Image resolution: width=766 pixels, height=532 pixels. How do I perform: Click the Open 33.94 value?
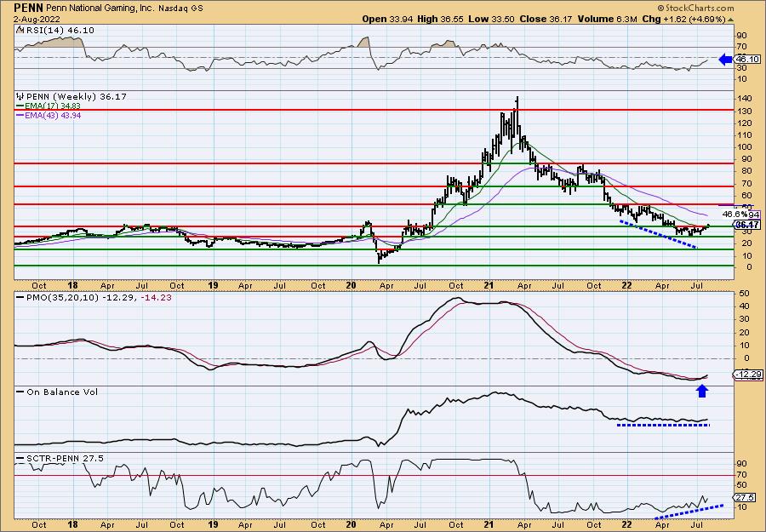tap(387, 19)
